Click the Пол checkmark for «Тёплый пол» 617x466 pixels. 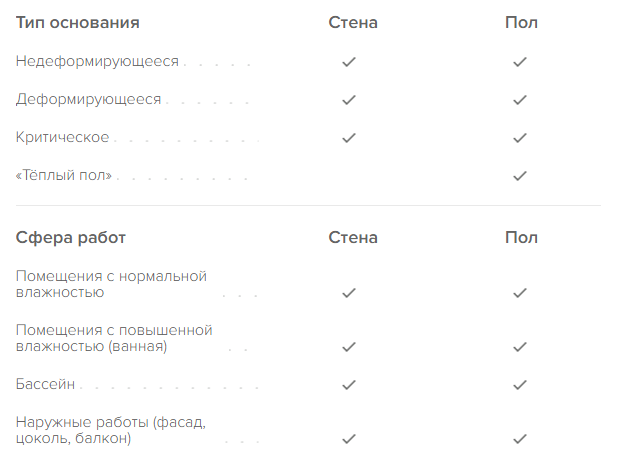pos(520,176)
